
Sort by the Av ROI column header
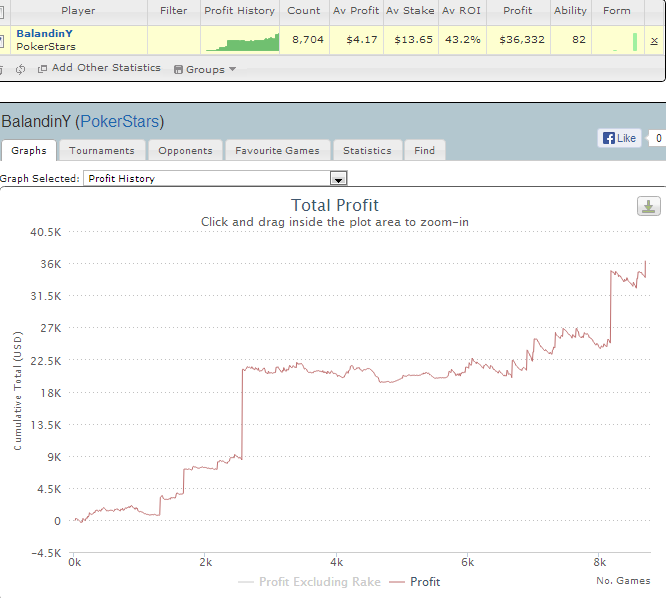[462, 11]
